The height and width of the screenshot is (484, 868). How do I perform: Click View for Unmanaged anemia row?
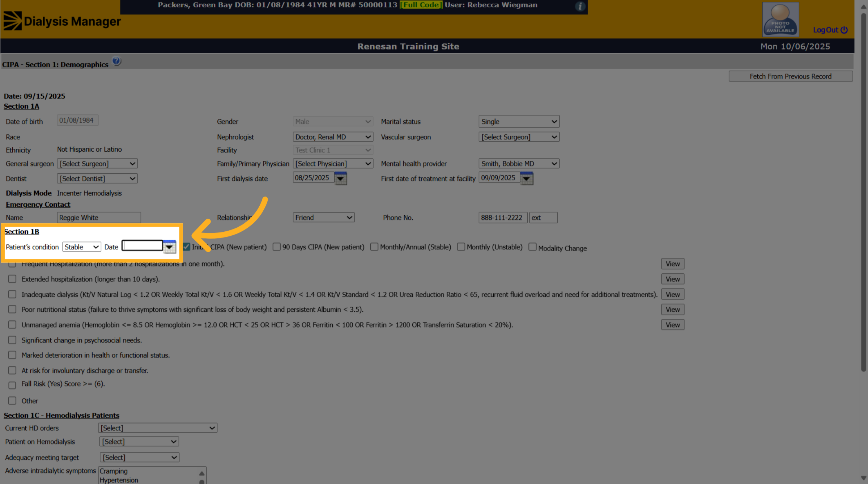tap(673, 325)
